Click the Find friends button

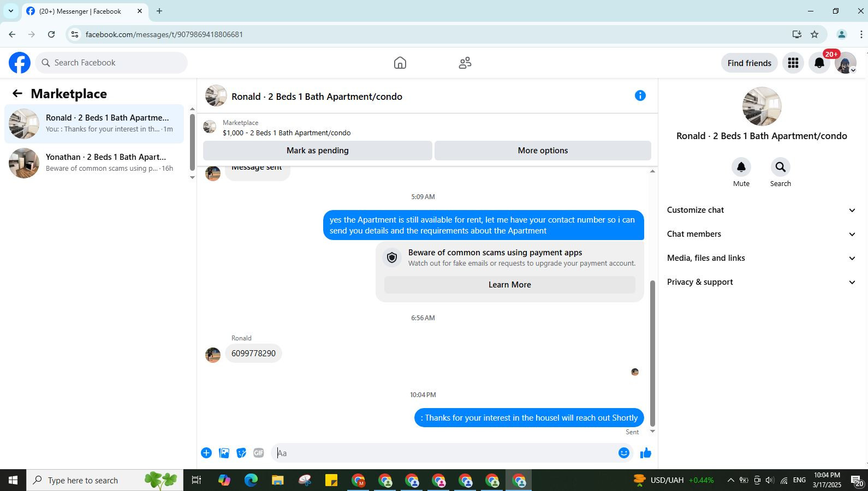(x=750, y=63)
